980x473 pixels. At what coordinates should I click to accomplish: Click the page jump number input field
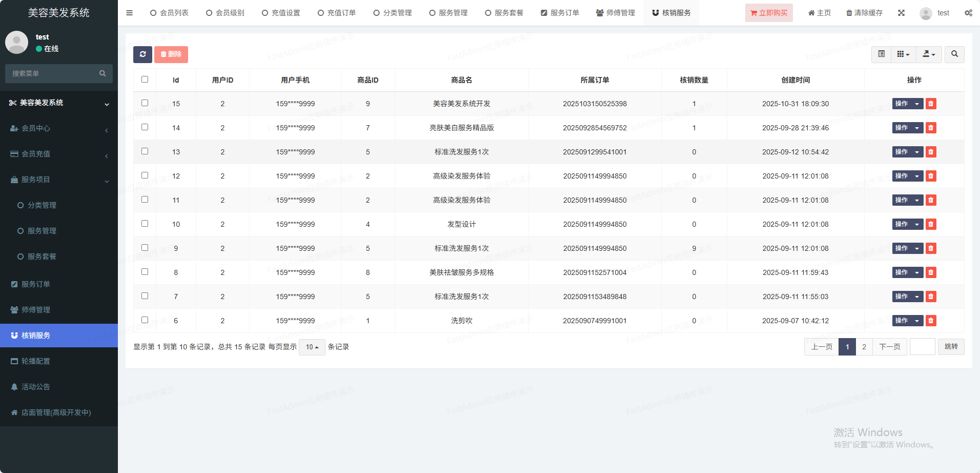[922, 347]
